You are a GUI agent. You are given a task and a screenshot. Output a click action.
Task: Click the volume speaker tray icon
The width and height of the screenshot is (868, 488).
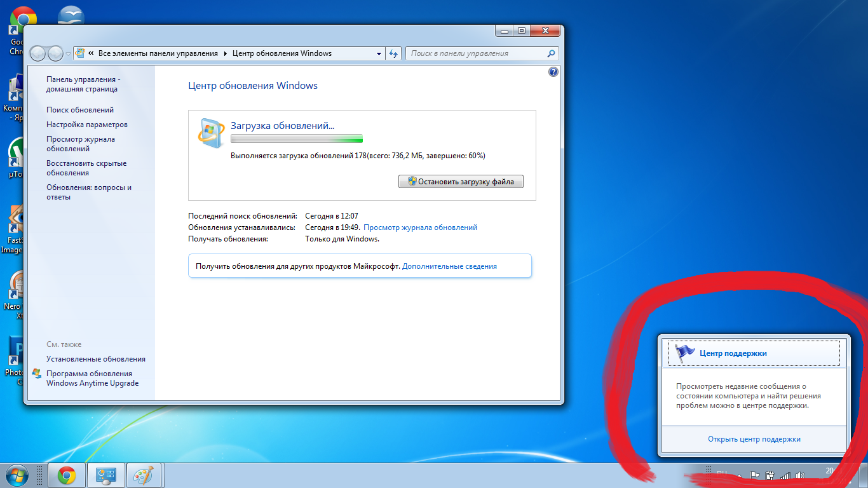[800, 475]
